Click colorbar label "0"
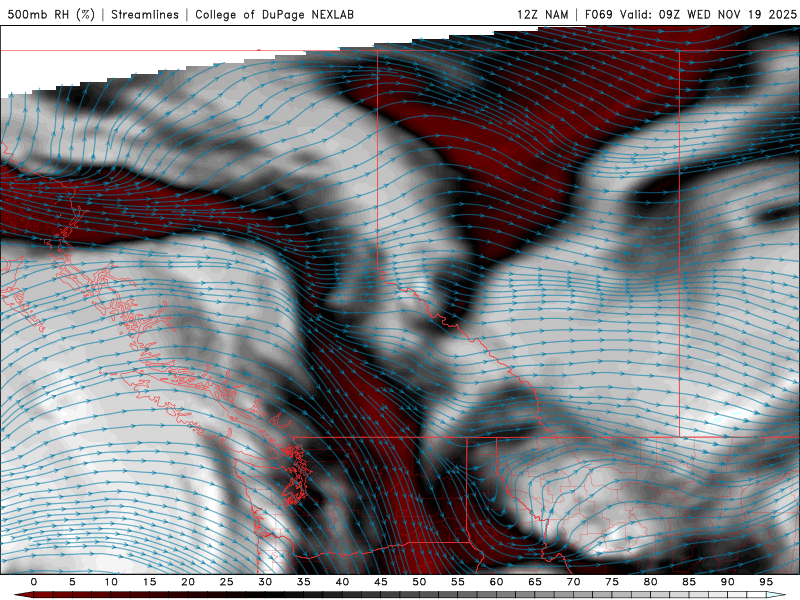 point(34,582)
